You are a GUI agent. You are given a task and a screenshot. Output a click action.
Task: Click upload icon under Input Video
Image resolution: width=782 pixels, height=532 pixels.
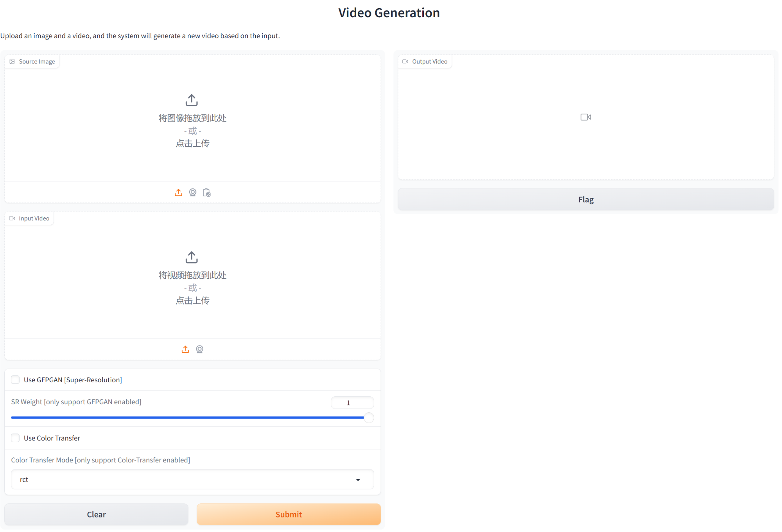click(185, 349)
